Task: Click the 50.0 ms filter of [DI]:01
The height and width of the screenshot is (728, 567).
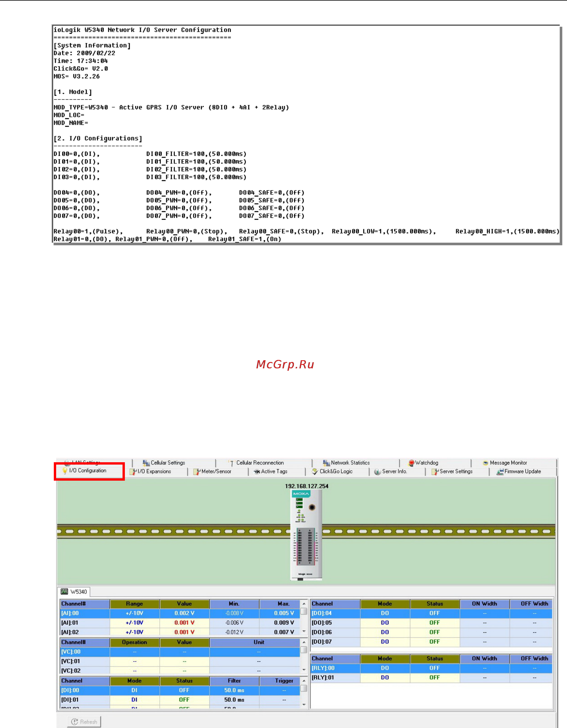Action: pos(234,700)
